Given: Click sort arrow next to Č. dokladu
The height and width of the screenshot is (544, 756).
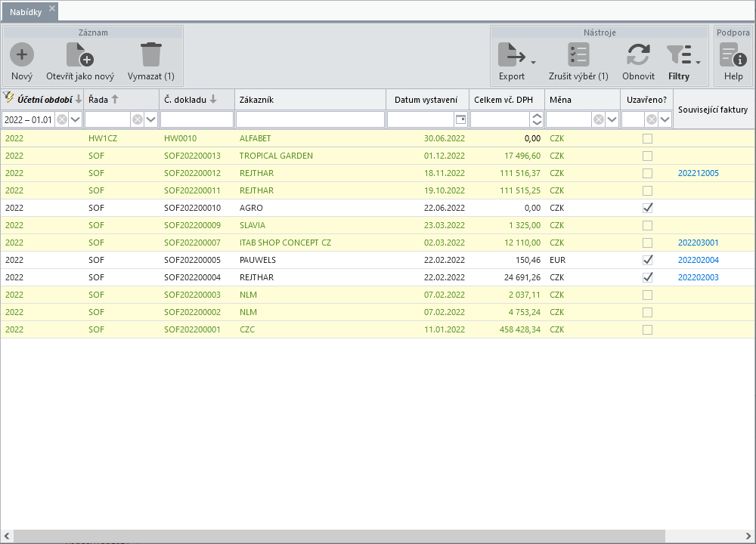Looking at the screenshot, I should click(x=213, y=99).
